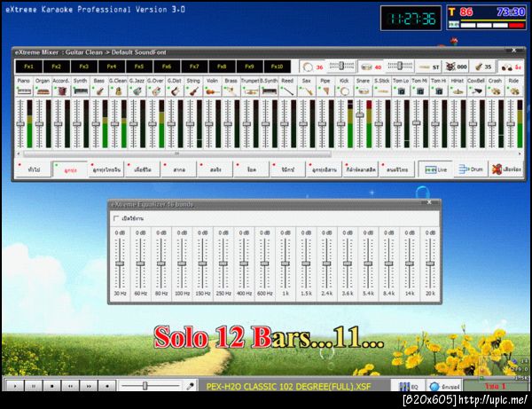This screenshot has width=532, height=409.
Task: Select the Brass instrument icon
Action: pyautogui.click(x=231, y=90)
